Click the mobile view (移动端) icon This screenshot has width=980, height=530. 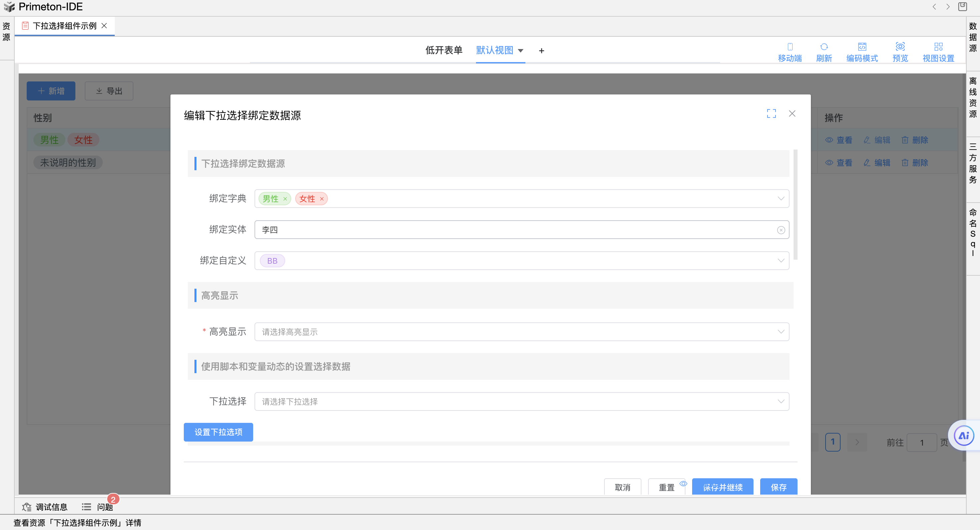click(x=790, y=47)
